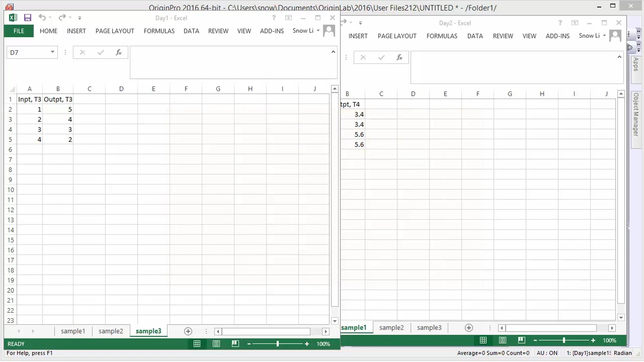644x362 pixels.
Task: Click the Enter checkmark in Day2 formula bar
Action: [381, 57]
